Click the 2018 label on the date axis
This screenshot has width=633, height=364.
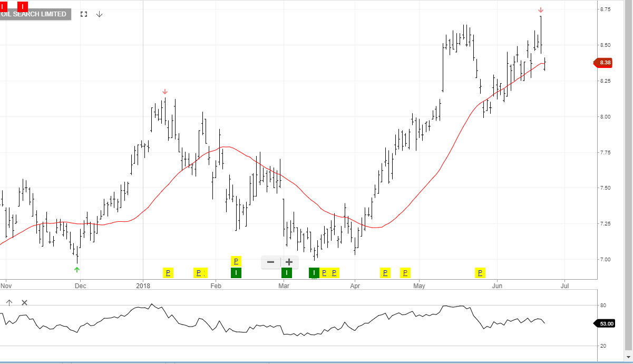click(x=143, y=286)
